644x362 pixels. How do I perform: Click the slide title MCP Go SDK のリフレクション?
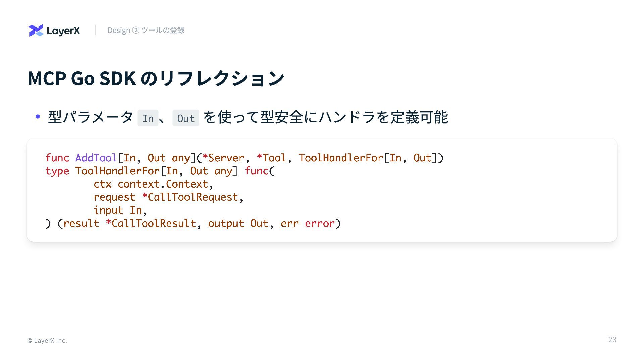(x=156, y=78)
